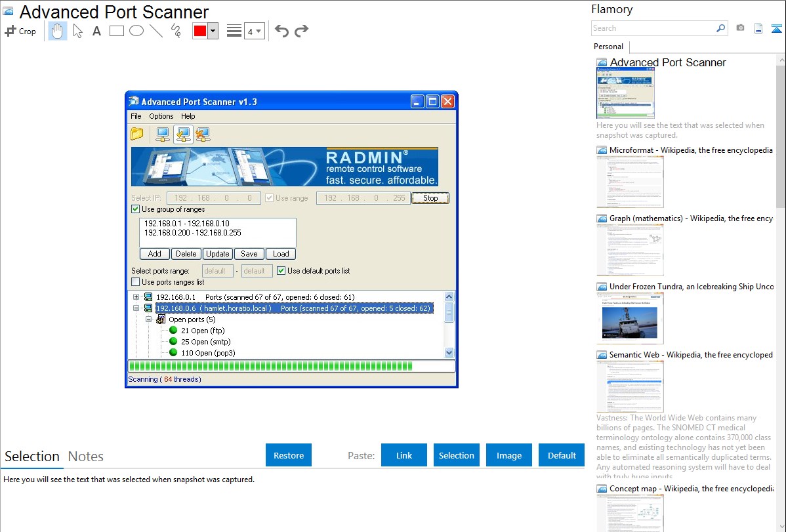
Task: Toggle Use ports ranges list checkbox
Action: 135,282
